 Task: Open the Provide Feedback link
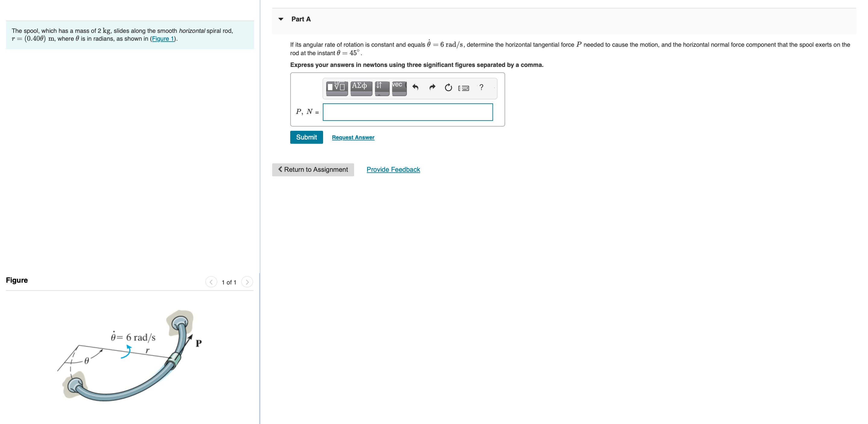[393, 170]
